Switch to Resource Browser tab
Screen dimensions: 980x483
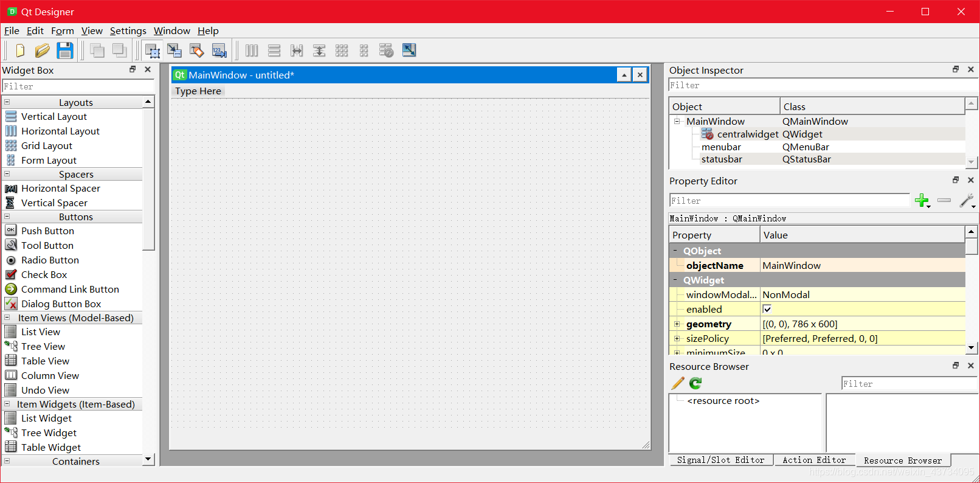click(903, 460)
